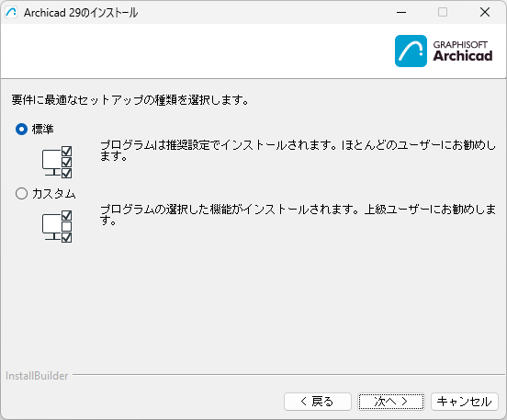Click the custom setup computer icon

point(57,226)
